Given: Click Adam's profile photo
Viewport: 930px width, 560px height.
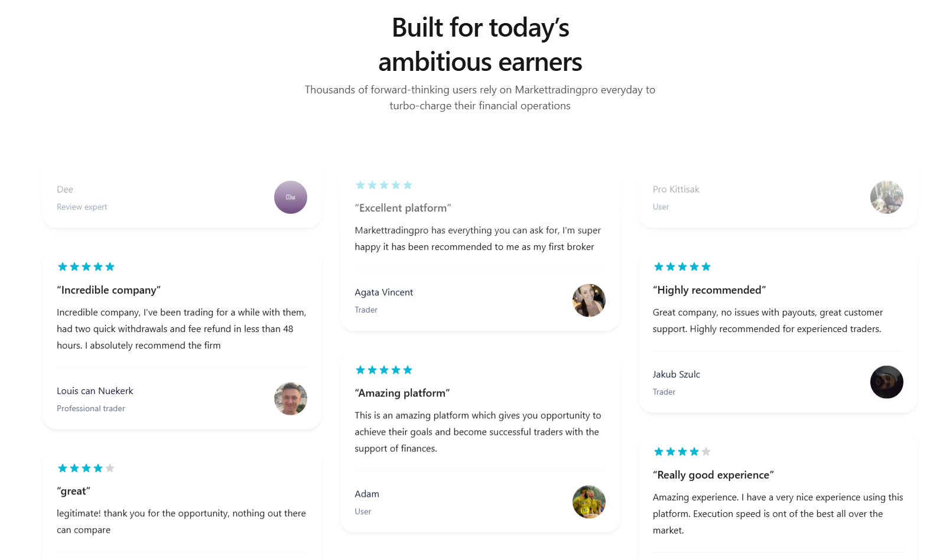Looking at the screenshot, I should (x=588, y=502).
